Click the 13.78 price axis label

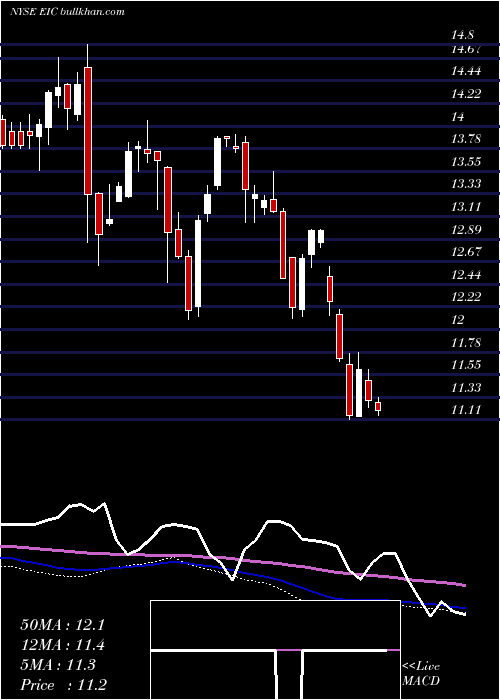(466, 139)
